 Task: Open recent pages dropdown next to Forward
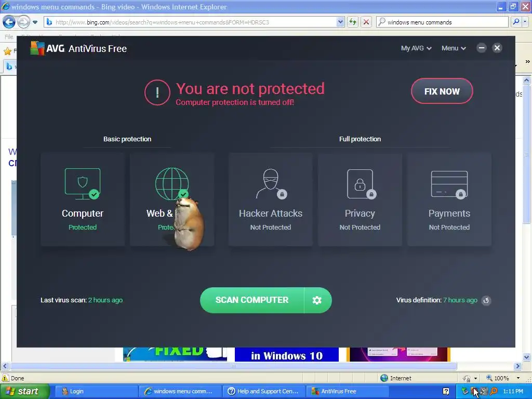point(35,22)
